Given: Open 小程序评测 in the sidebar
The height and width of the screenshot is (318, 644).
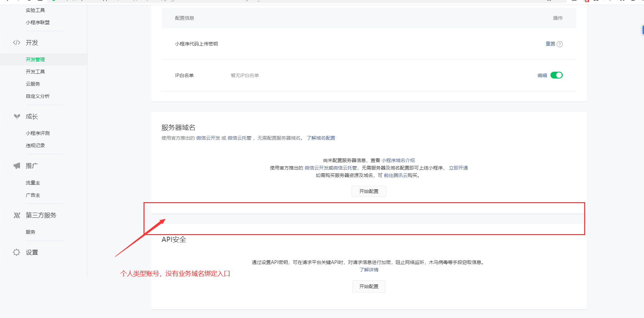Looking at the screenshot, I should pyautogui.click(x=38, y=133).
